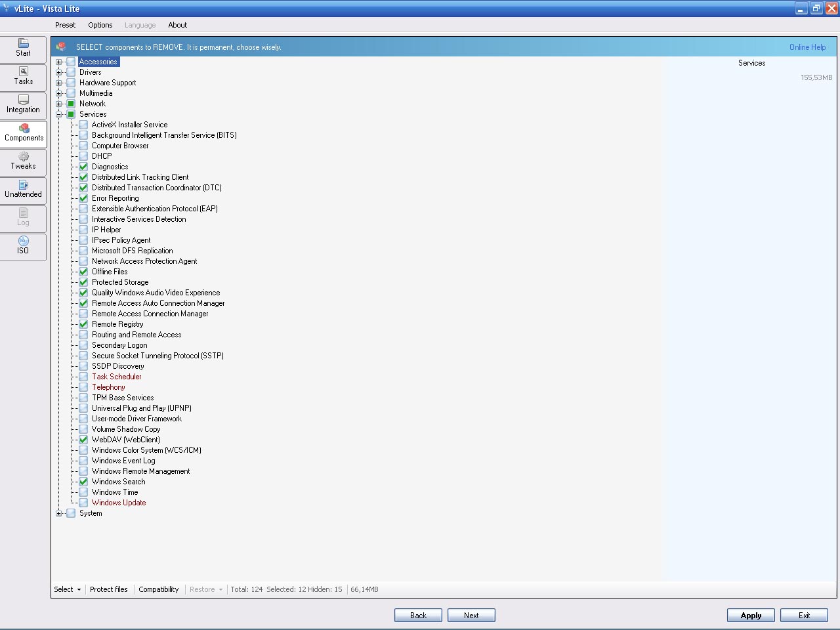The width and height of the screenshot is (840, 630).
Task: Select the Protected Storage row
Action: coord(120,282)
